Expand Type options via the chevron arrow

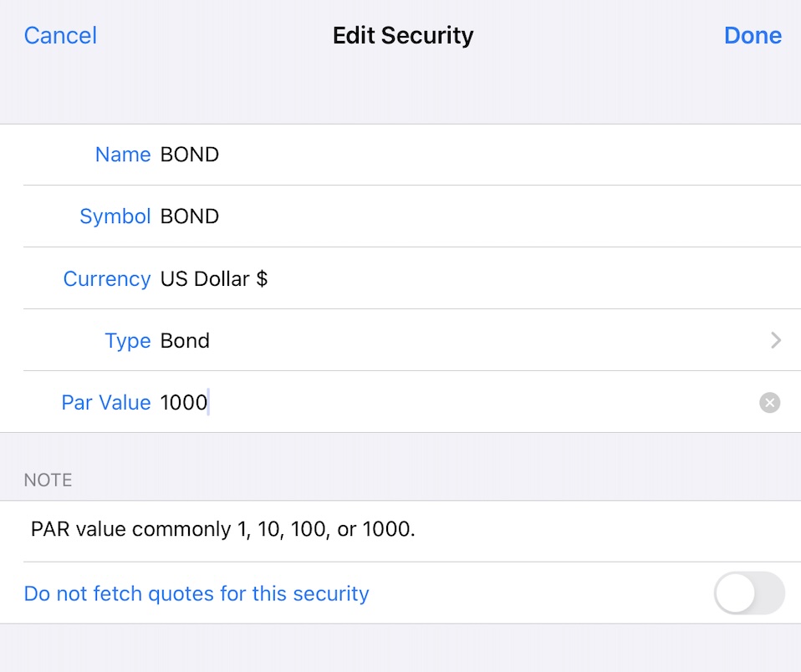pos(776,340)
